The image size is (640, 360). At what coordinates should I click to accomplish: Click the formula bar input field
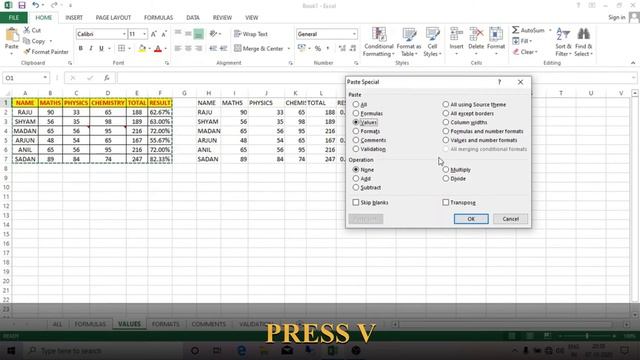375,78
